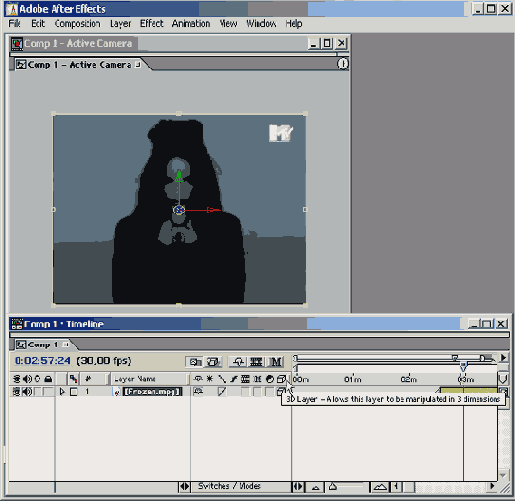
Task: Click the Video eye column header icon
Action: (x=16, y=379)
